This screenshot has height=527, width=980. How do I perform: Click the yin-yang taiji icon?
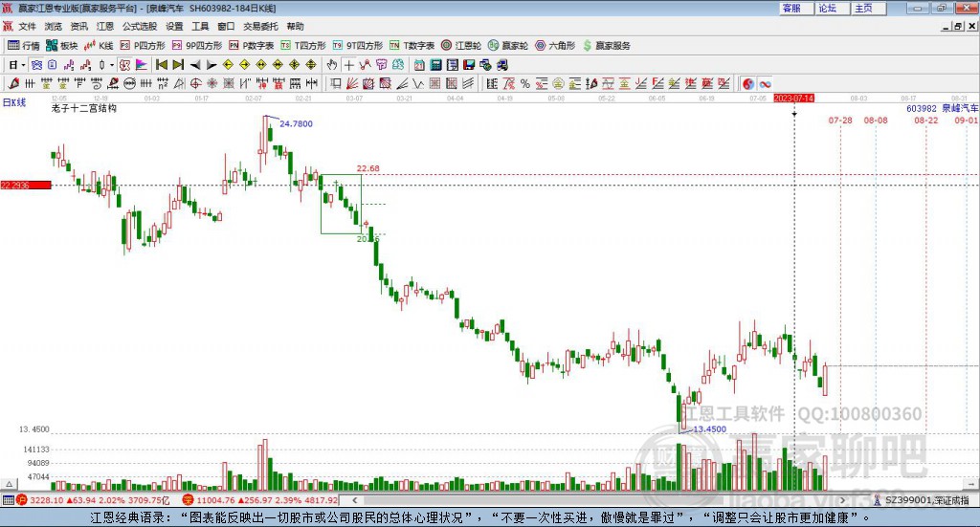tap(747, 83)
